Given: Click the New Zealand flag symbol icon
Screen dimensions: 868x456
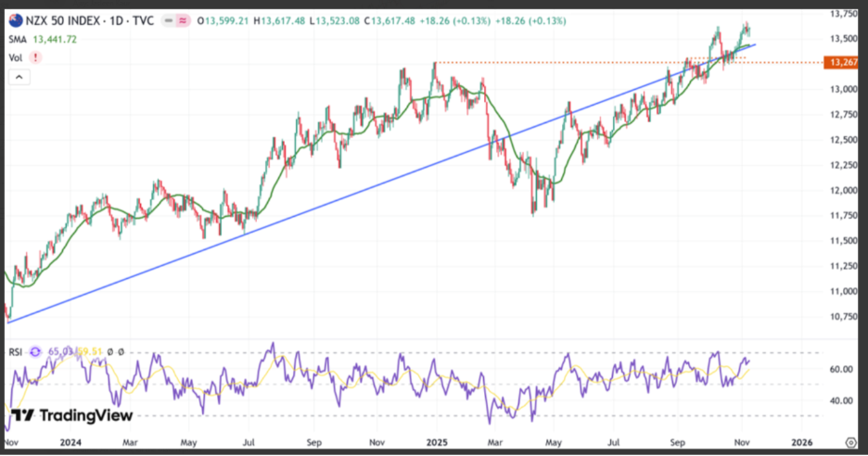Looking at the screenshot, I should tap(16, 21).
